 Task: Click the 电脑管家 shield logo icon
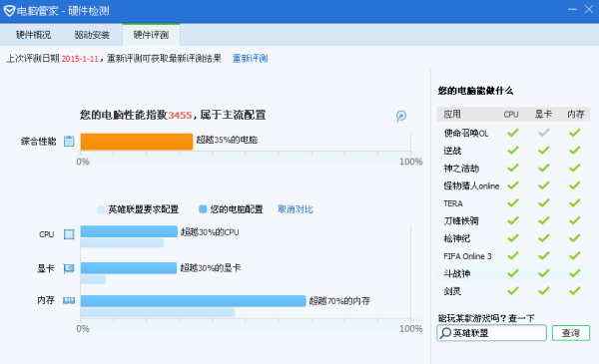pos(9,11)
